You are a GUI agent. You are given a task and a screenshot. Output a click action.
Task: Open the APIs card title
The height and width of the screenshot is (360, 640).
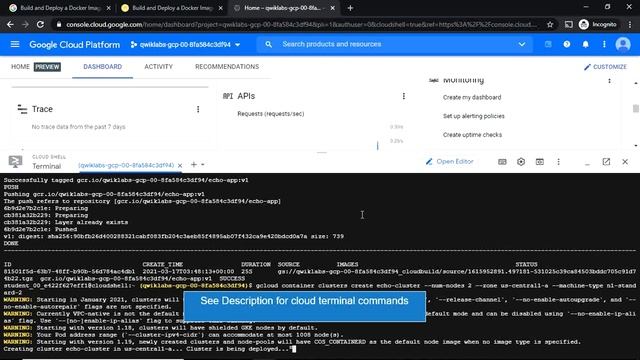(x=246, y=96)
